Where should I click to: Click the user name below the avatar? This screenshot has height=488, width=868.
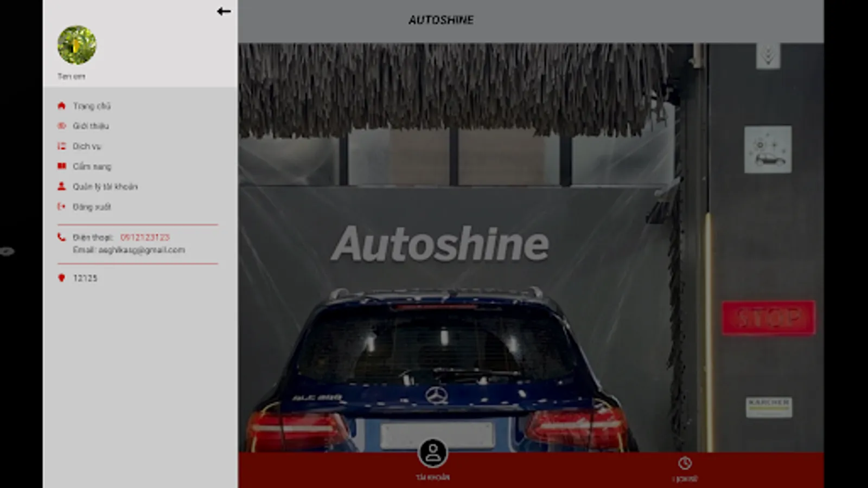(71, 76)
